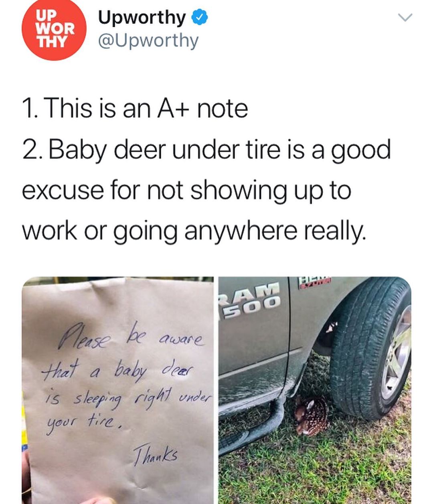Click 'Please be aware' on the handwritten note
Image resolution: width=433 pixels, height=504 pixels.
(x=131, y=336)
